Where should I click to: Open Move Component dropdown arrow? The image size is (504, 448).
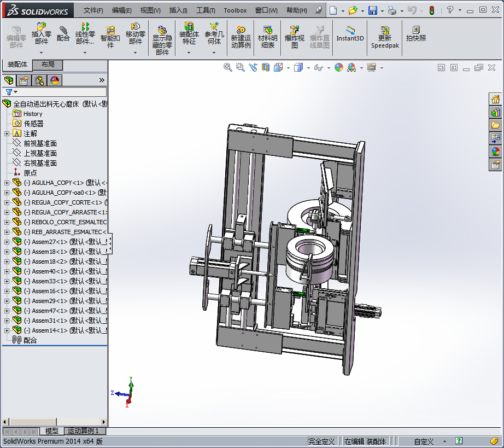[136, 53]
